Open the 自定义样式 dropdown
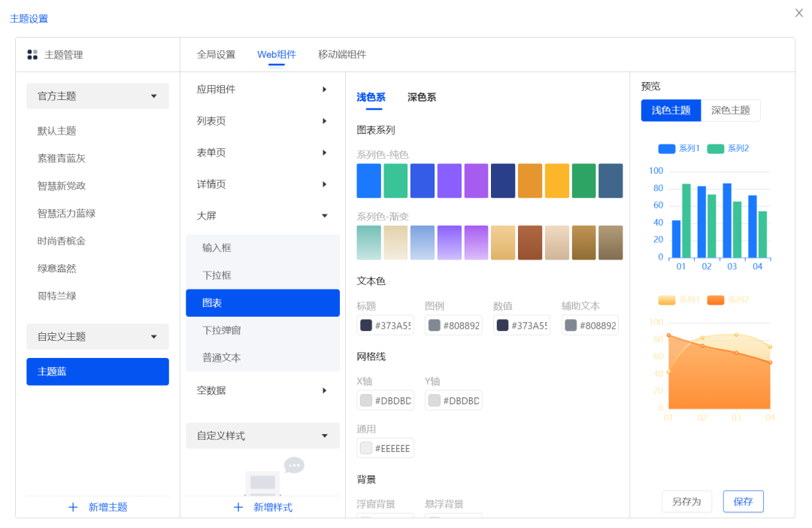The width and height of the screenshot is (812, 528). click(262, 435)
